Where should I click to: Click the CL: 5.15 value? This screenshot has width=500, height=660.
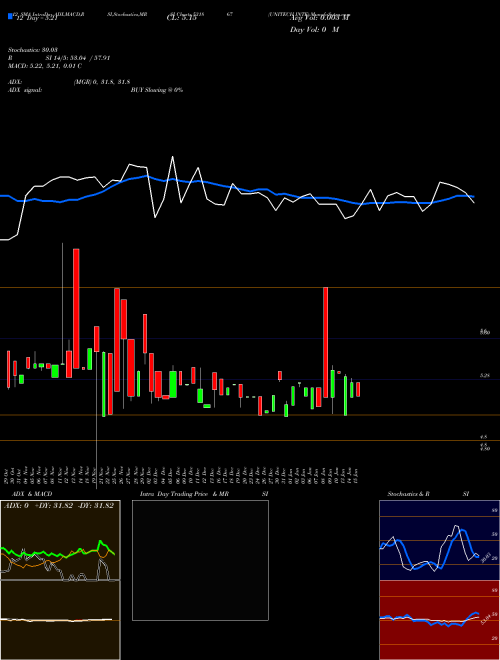point(181,18)
